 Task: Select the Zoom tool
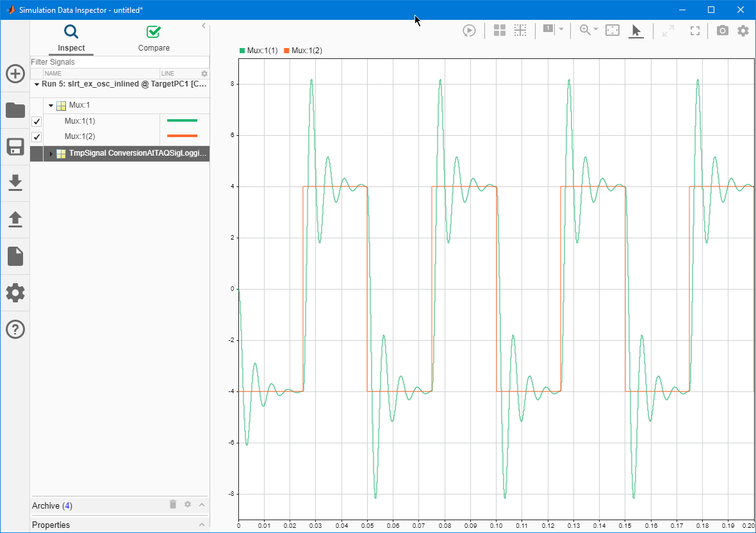[x=585, y=30]
